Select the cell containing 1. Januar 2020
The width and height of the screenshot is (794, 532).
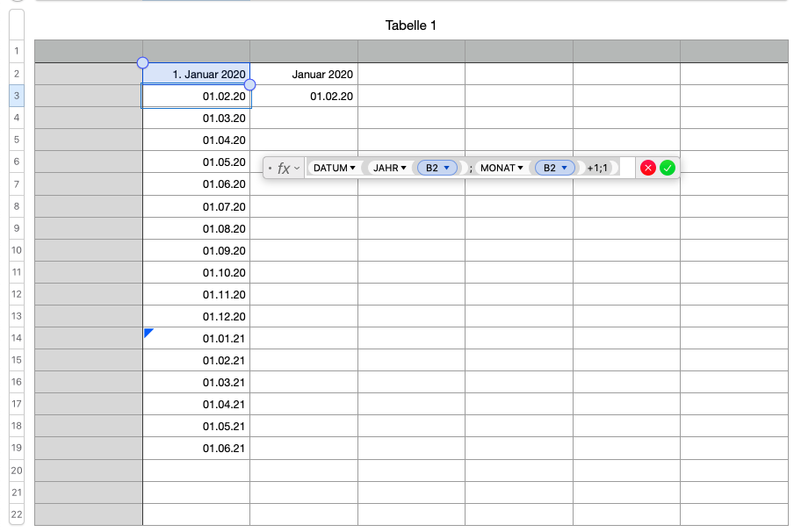pyautogui.click(x=197, y=74)
